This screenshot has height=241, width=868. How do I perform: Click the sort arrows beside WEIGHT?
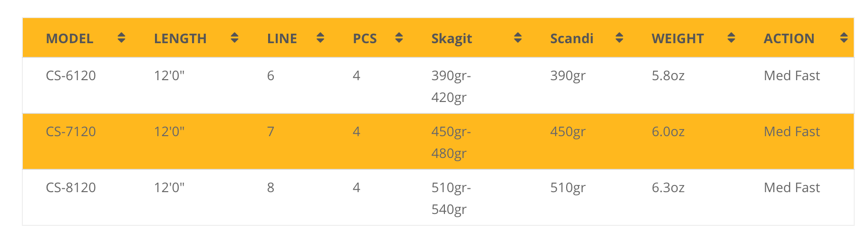(732, 38)
